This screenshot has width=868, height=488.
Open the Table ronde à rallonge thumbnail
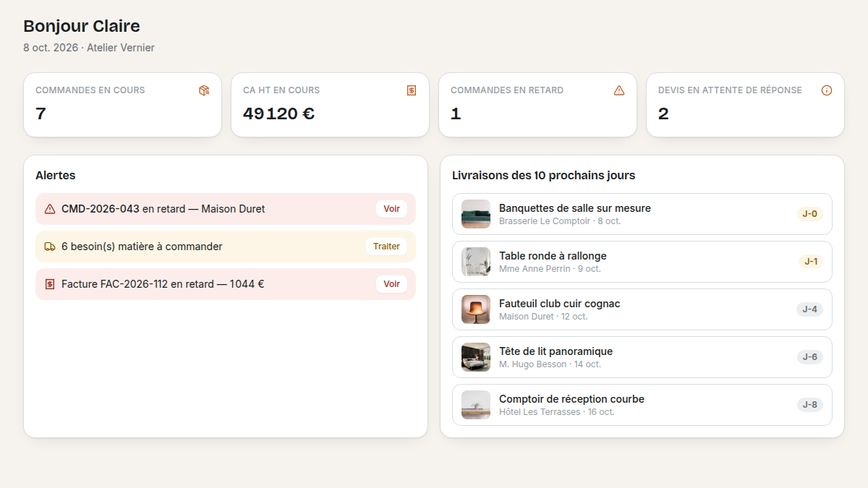(476, 262)
